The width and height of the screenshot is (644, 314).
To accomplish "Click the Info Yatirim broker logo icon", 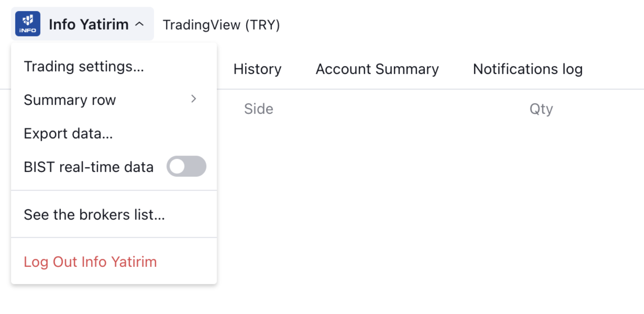I will 28,24.
